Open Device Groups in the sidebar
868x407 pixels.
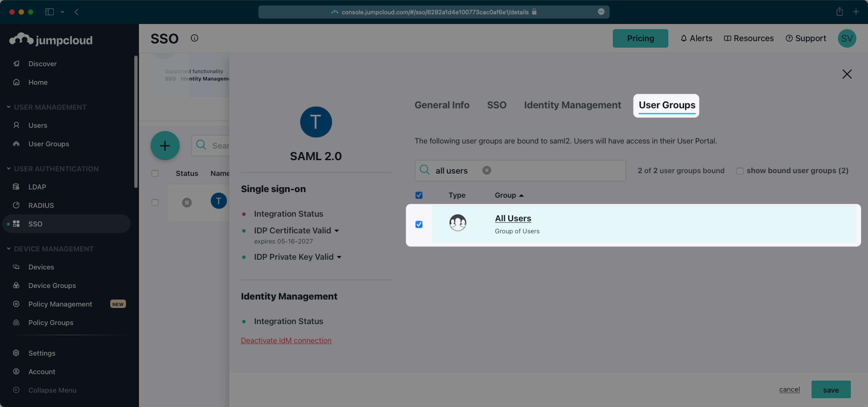52,285
